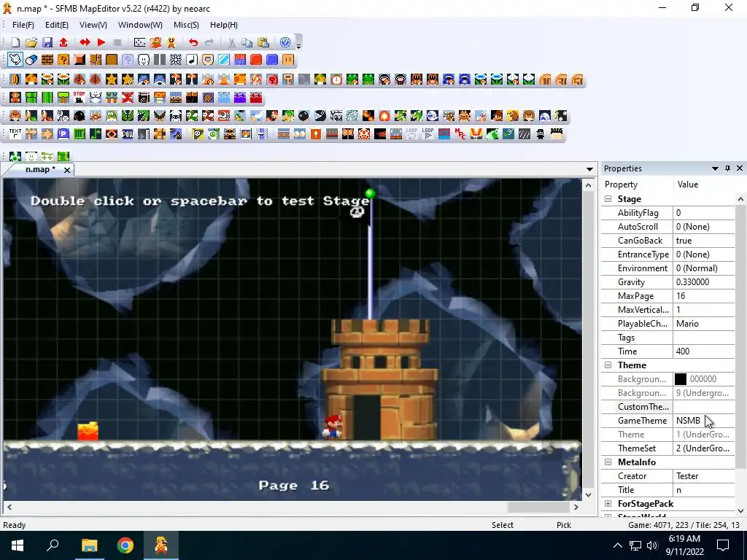The image size is (747, 560).
Task: Select the glove hand select tool
Action: pyautogui.click(x=15, y=60)
